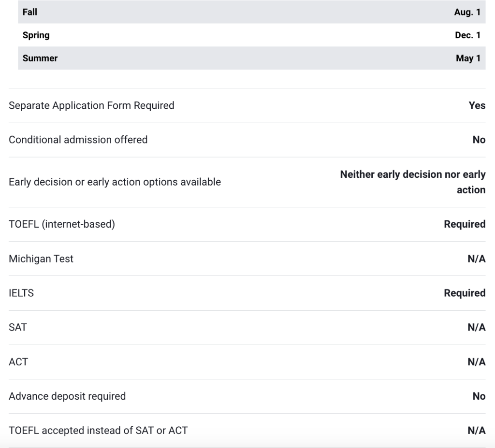Click the Michigan Test row label

[x=41, y=259]
